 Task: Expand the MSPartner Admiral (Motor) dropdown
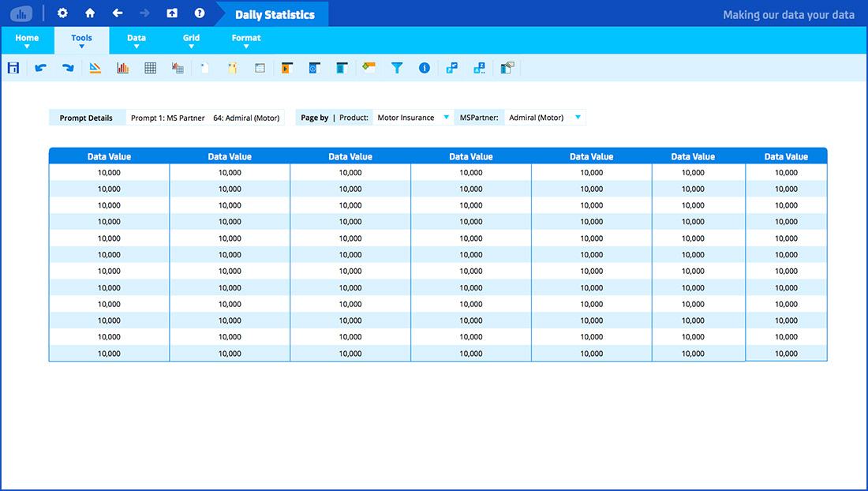point(578,118)
